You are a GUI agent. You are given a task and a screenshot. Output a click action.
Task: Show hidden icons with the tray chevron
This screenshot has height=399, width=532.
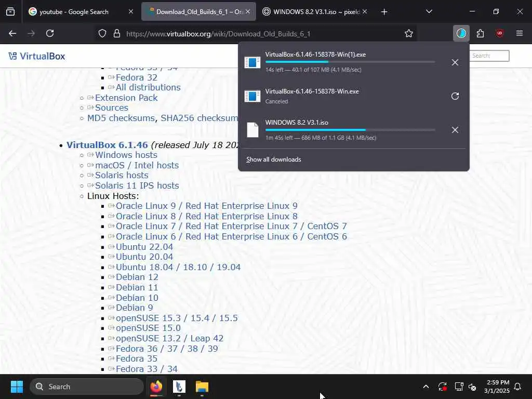click(426, 387)
